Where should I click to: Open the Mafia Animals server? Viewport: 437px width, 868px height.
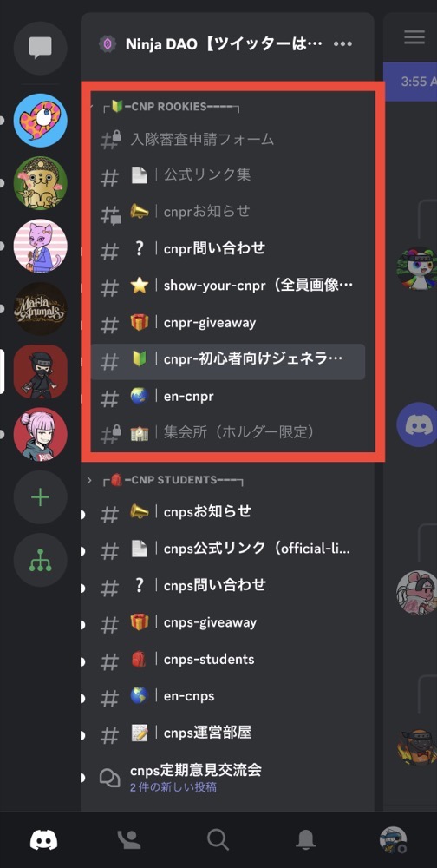tap(41, 308)
